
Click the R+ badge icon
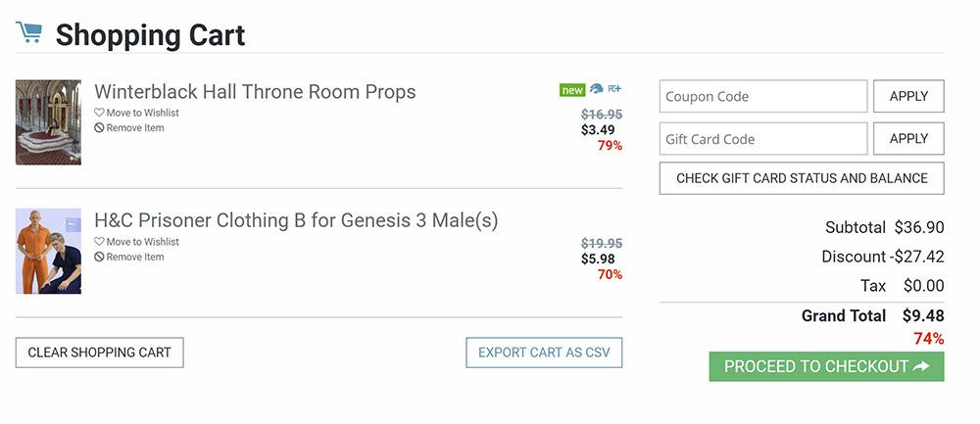click(614, 90)
